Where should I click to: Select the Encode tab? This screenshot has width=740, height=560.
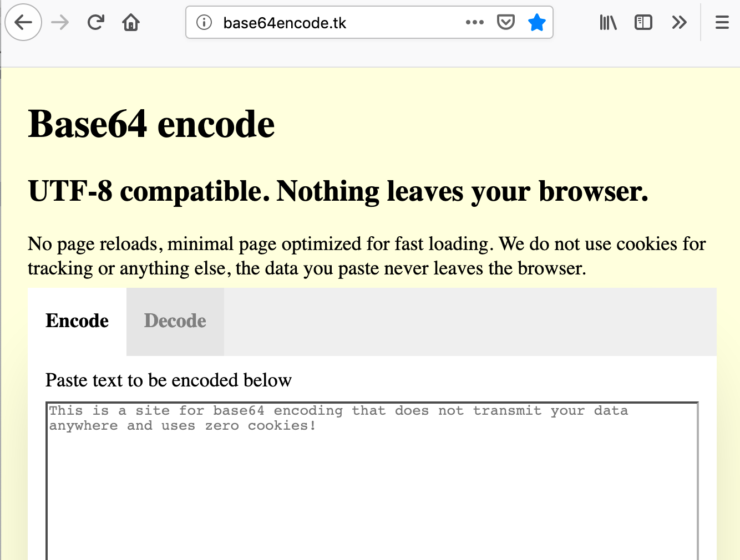(77, 321)
